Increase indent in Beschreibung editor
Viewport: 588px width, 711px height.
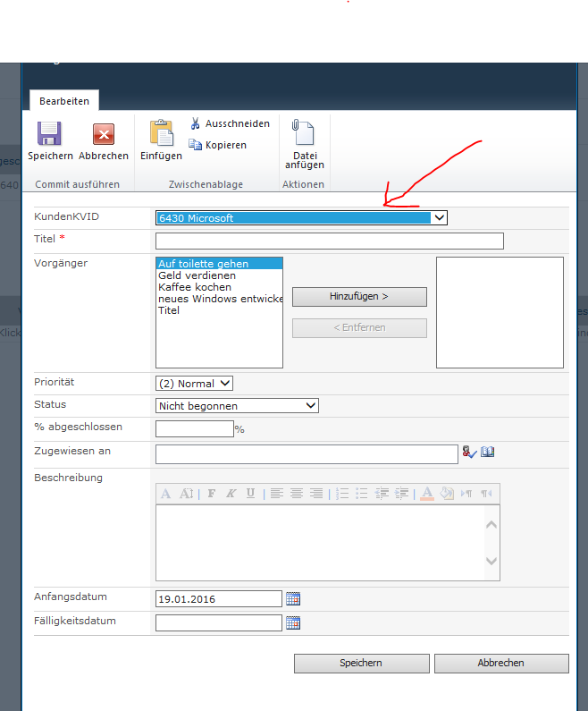401,494
